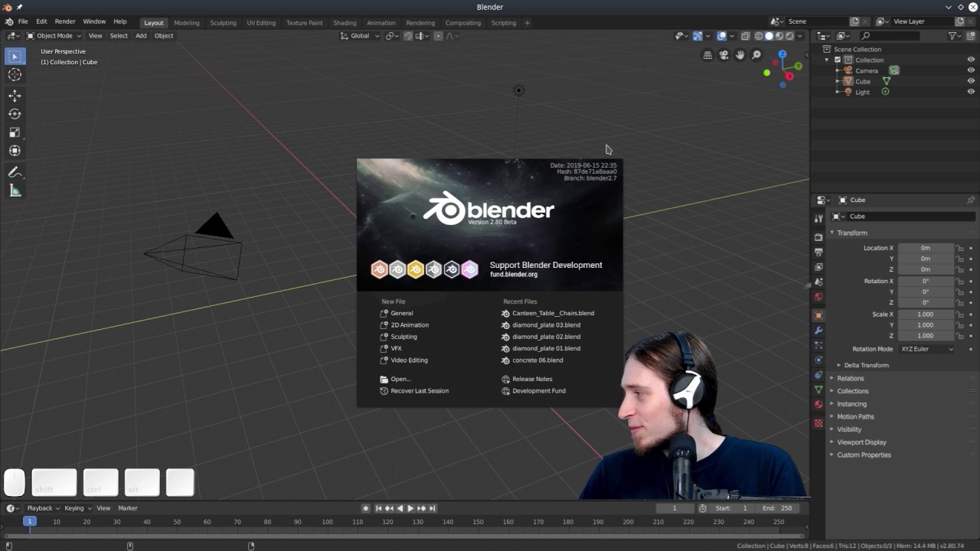
Task: Open the File menu
Action: point(23,21)
